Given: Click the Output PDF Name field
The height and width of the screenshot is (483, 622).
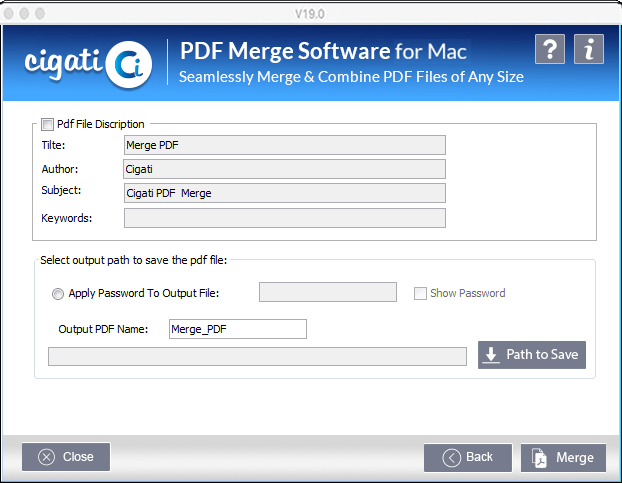Looking at the screenshot, I should tap(238, 329).
